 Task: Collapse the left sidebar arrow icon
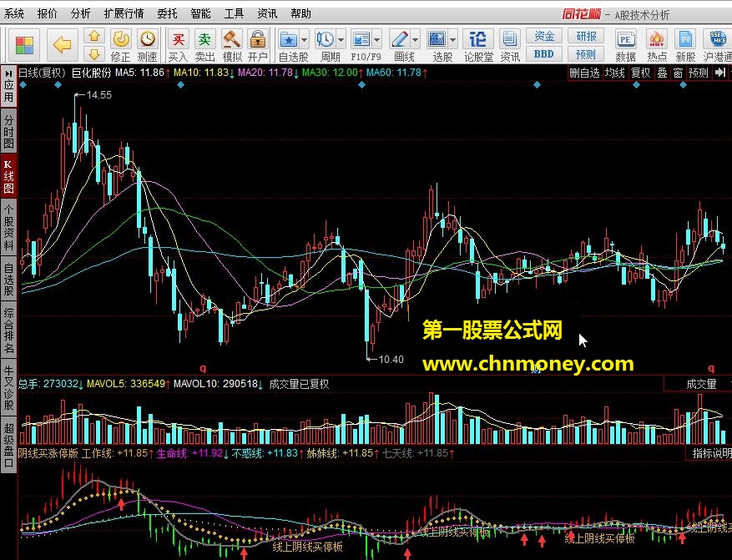[x=8, y=73]
